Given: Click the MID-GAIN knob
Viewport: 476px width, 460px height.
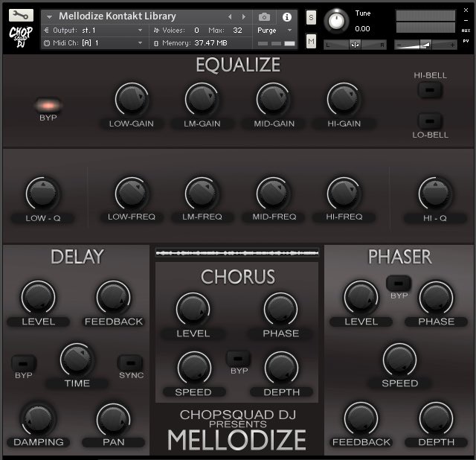Looking at the screenshot, I should [273, 99].
